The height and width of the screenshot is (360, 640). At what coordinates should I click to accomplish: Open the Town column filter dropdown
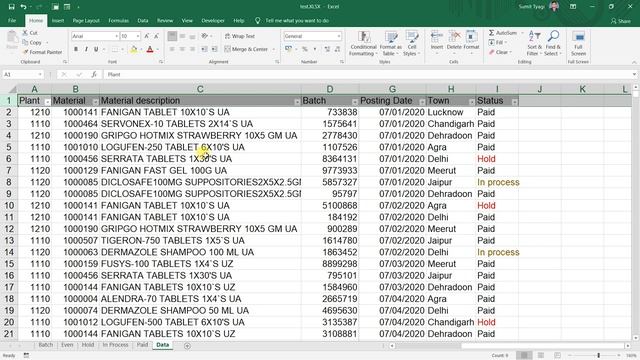click(x=471, y=102)
